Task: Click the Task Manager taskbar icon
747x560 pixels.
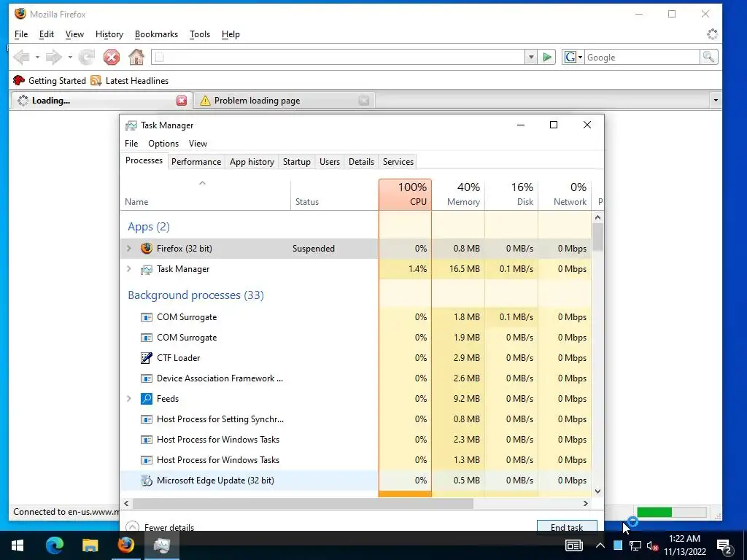Action: (x=162, y=545)
